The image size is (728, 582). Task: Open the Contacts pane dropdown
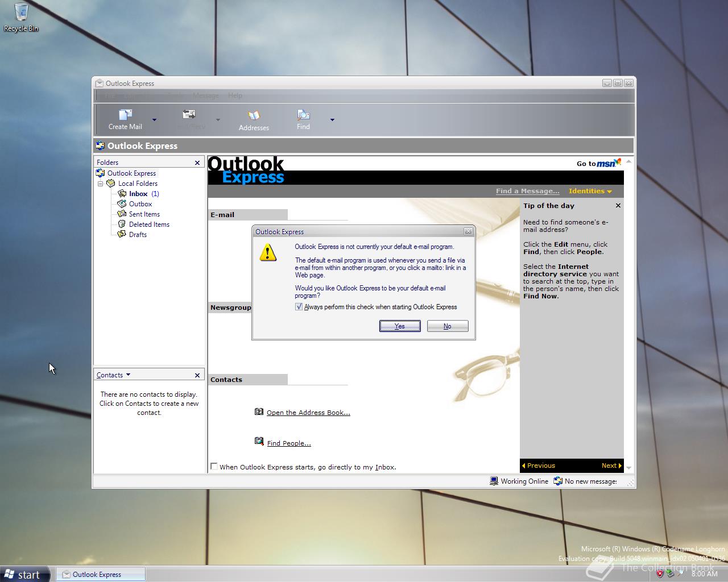pos(128,375)
